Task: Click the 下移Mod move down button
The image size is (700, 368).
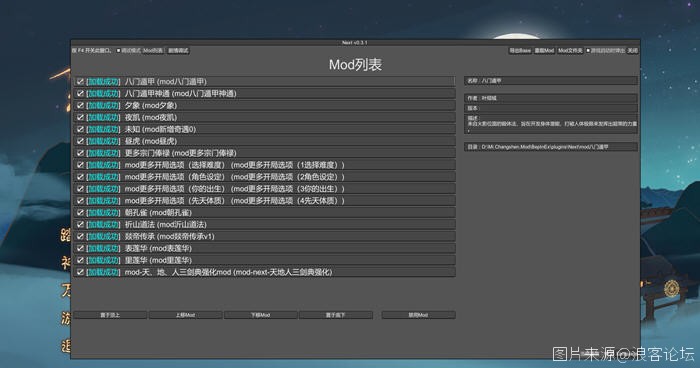Action: pyautogui.click(x=260, y=315)
